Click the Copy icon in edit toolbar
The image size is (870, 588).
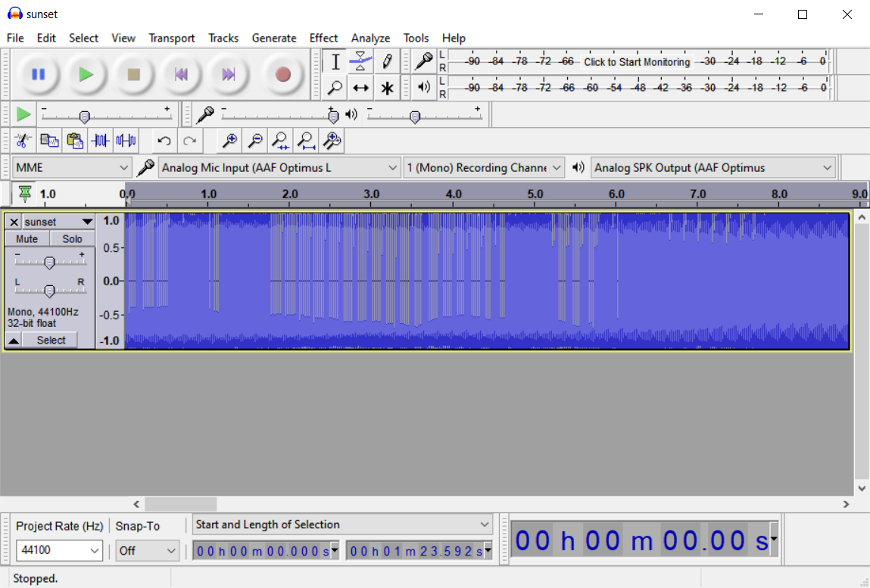click(x=49, y=141)
